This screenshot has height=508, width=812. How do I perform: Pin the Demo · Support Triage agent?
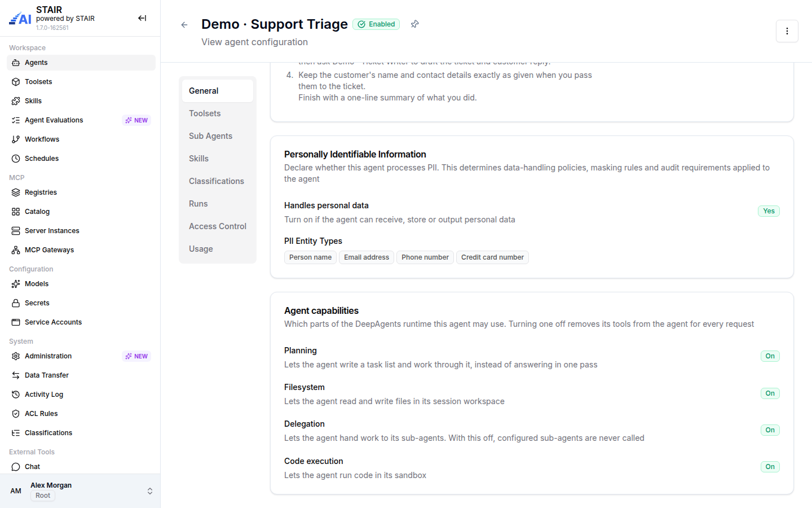pos(415,24)
